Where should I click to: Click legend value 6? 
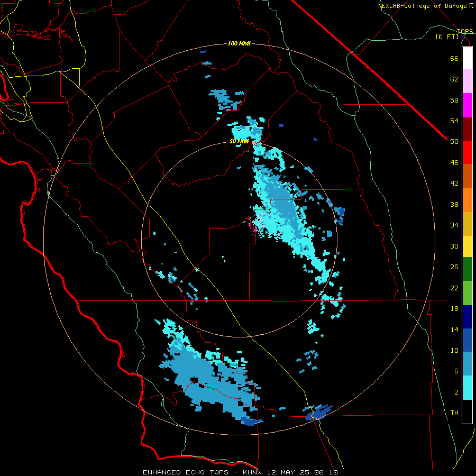pos(456,371)
